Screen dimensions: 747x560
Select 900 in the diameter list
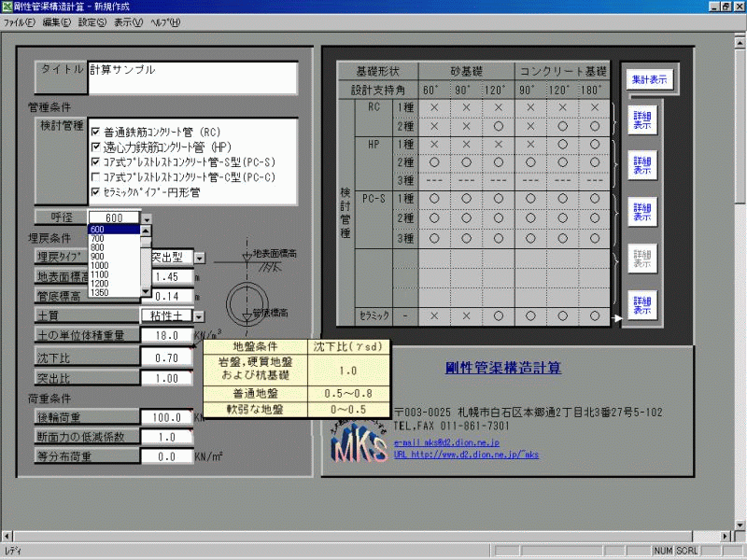(96, 257)
